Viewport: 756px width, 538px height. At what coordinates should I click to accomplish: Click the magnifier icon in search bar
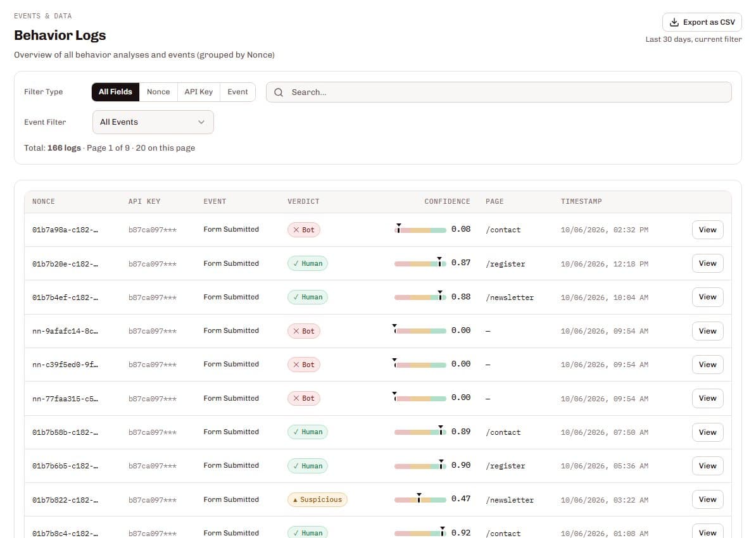tap(278, 92)
